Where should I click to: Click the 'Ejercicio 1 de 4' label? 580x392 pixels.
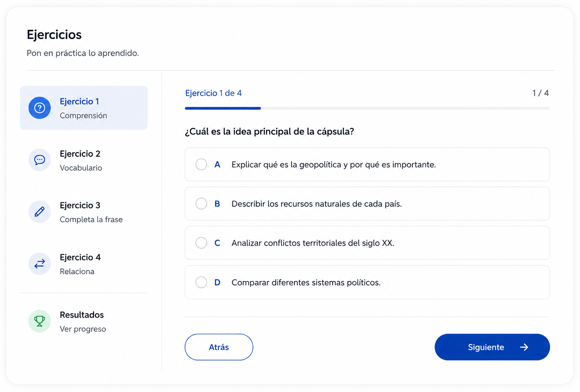(x=214, y=93)
